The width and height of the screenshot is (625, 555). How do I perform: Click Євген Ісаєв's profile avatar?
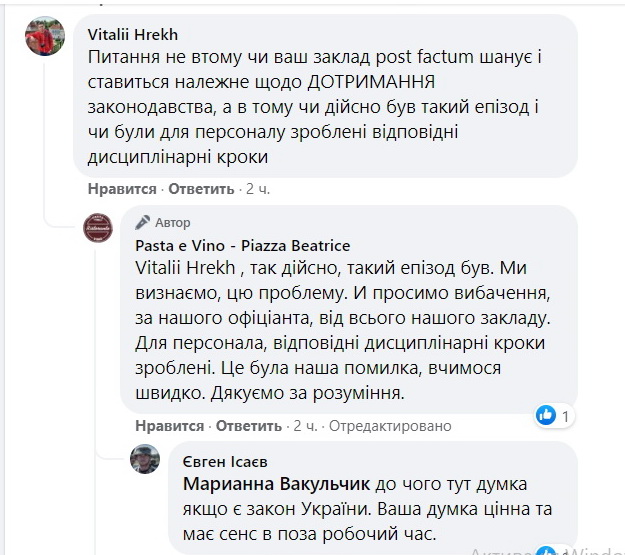146,459
